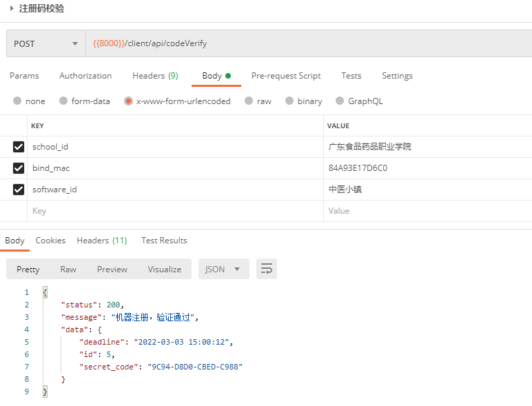The height and width of the screenshot is (406, 532).
Task: Open the Test Results tab
Action: tap(164, 241)
